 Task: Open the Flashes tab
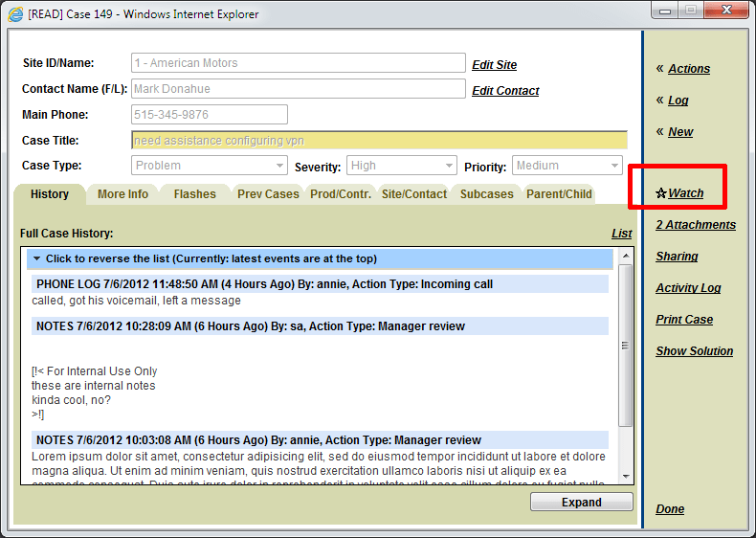coord(195,194)
